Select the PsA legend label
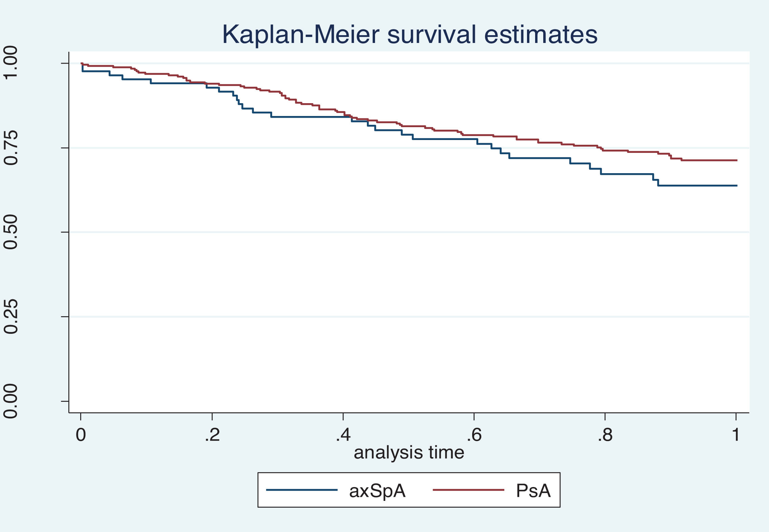 click(x=533, y=491)
